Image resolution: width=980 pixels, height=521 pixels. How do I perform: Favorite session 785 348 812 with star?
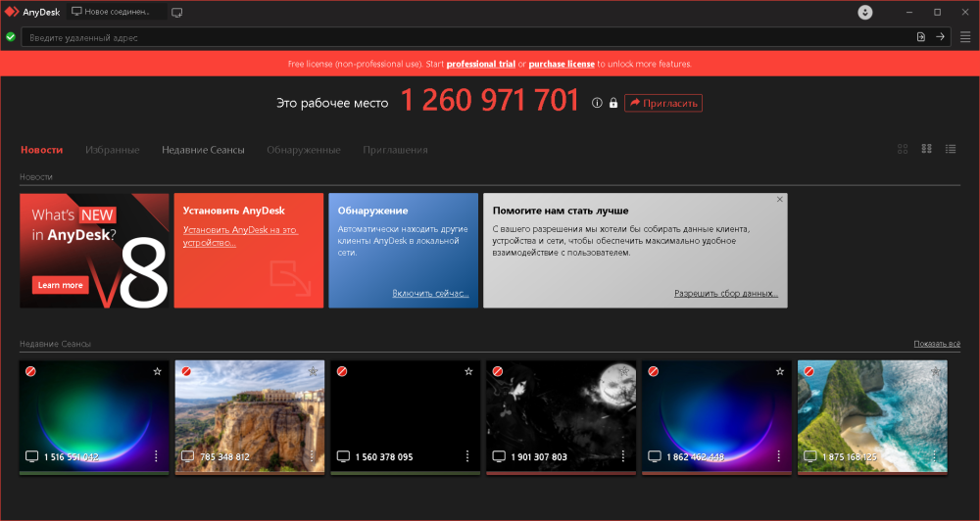(314, 371)
